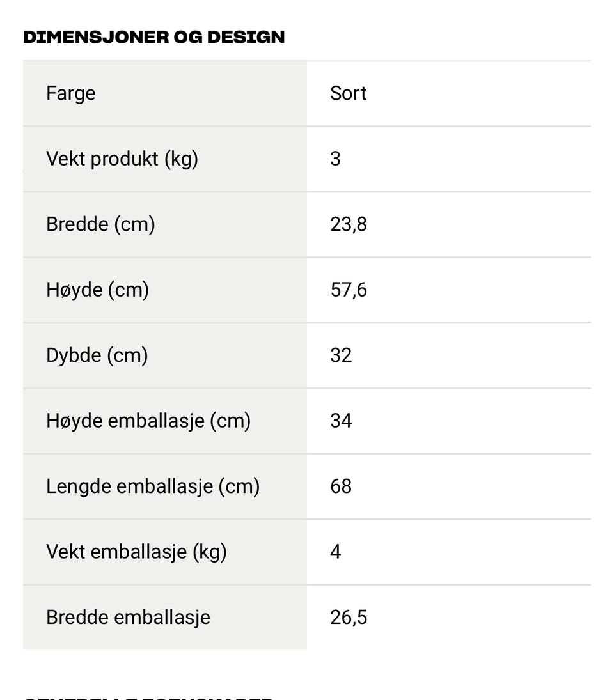The image size is (614, 700).
Task: Click the 'Høyde emballasje (cm)' label
Action: (148, 421)
